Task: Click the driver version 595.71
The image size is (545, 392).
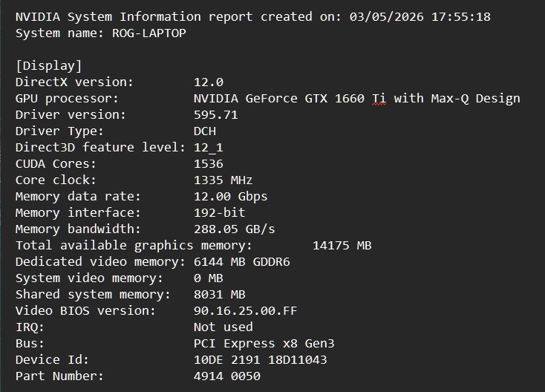Action: (x=216, y=114)
